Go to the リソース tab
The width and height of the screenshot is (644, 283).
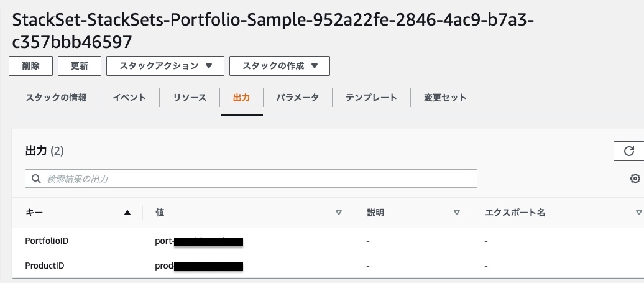tap(190, 98)
